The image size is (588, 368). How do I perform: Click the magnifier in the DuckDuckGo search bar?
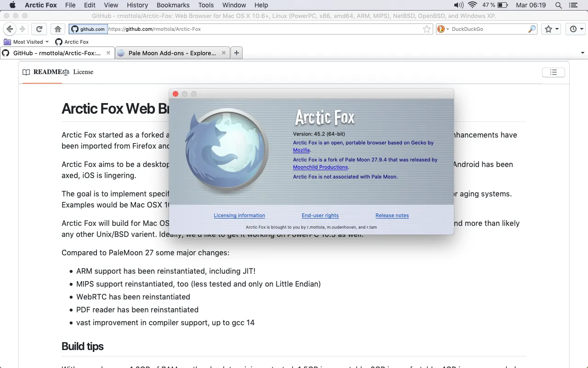coord(531,29)
